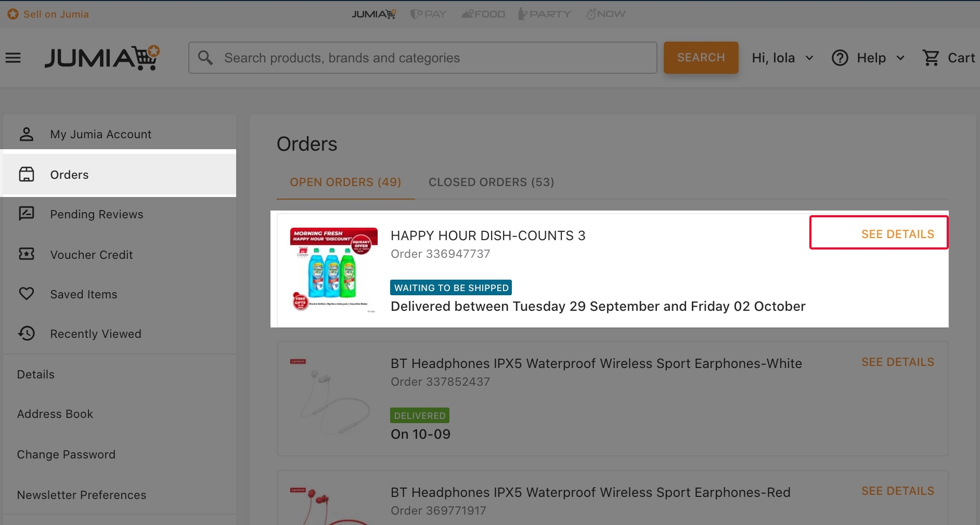This screenshot has width=980, height=525.
Task: Open Pending Reviews in sidebar
Action: [x=120, y=214]
